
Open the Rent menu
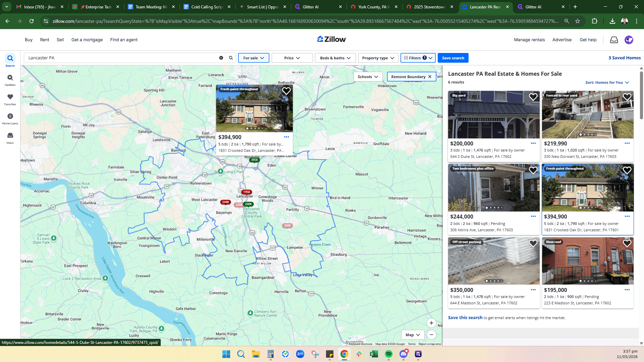[x=45, y=40]
